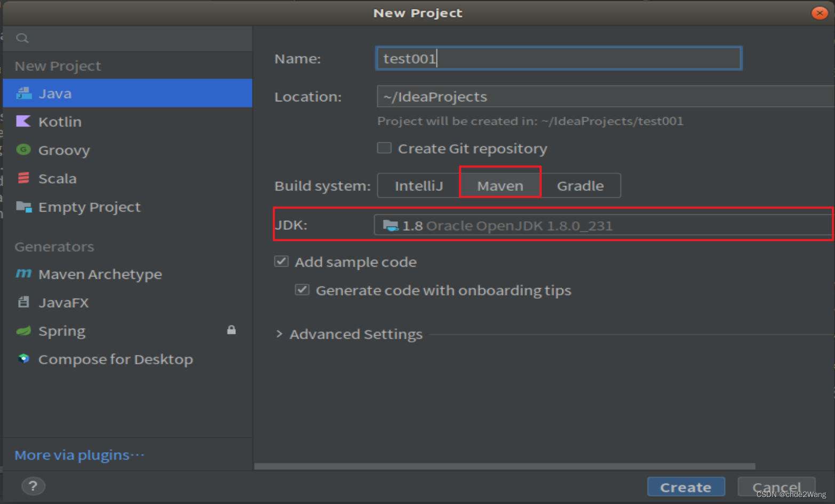Click the search magnifier icon
The image size is (835, 504).
coord(22,38)
